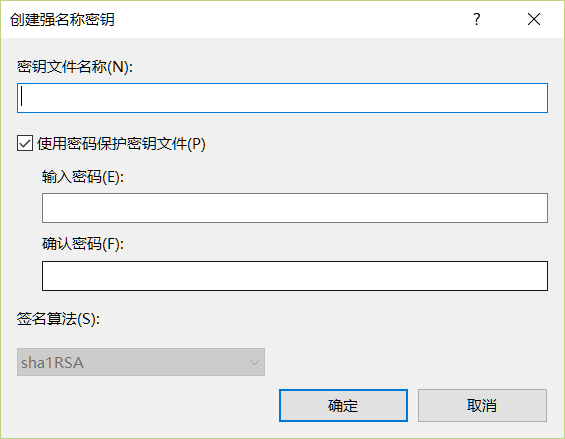Click the question mark help icon
The image size is (565, 439).
(477, 19)
